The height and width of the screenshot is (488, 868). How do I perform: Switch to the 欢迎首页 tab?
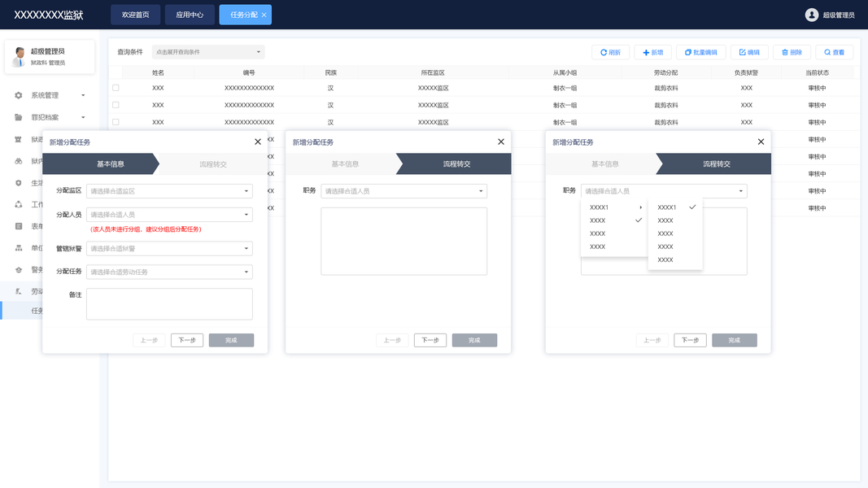coord(136,15)
